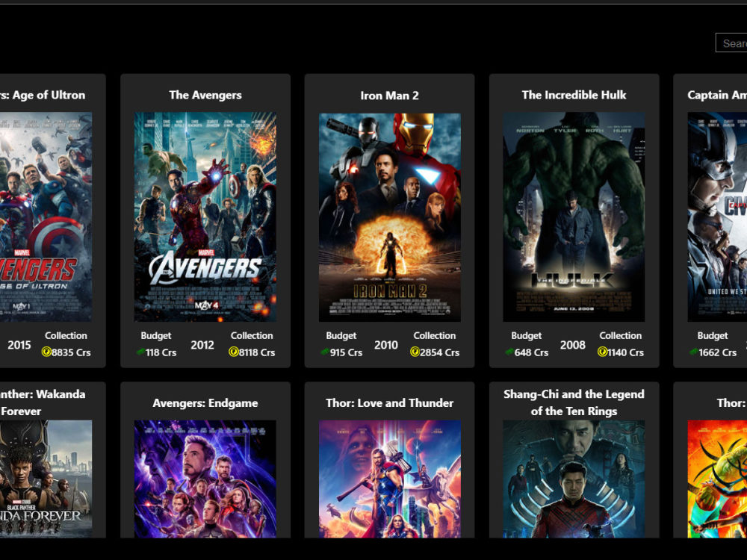This screenshot has height=560, width=747.
Task: Click the '915 Crs' budget value
Action: [347, 352]
